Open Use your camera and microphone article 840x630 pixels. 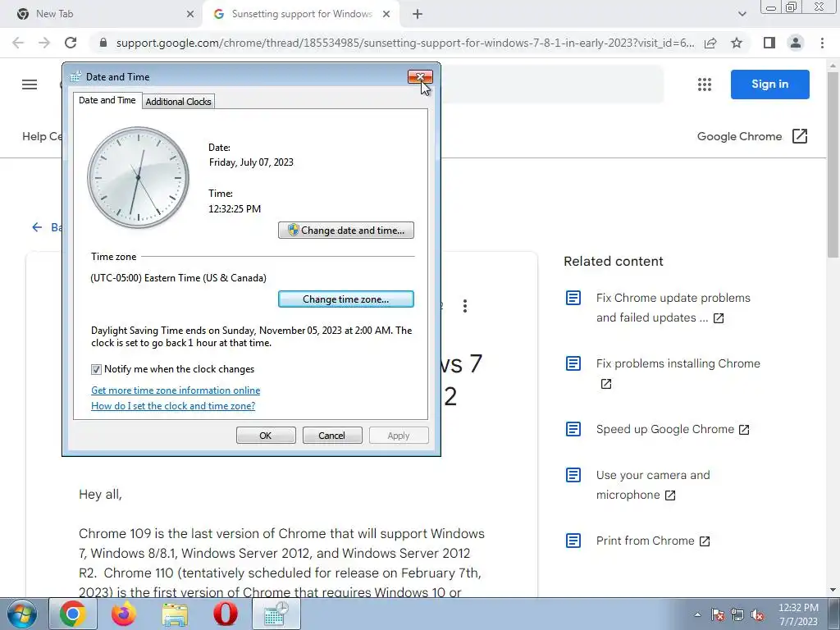click(x=652, y=485)
